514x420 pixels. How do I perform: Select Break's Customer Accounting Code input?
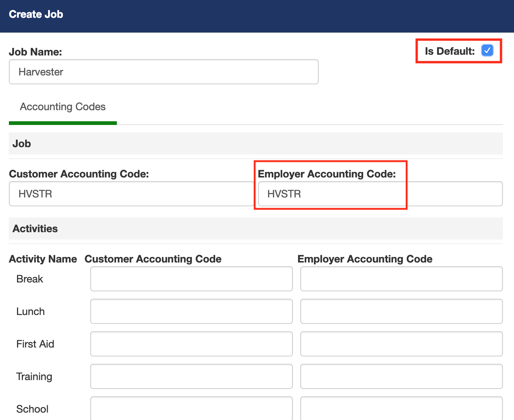coord(191,279)
